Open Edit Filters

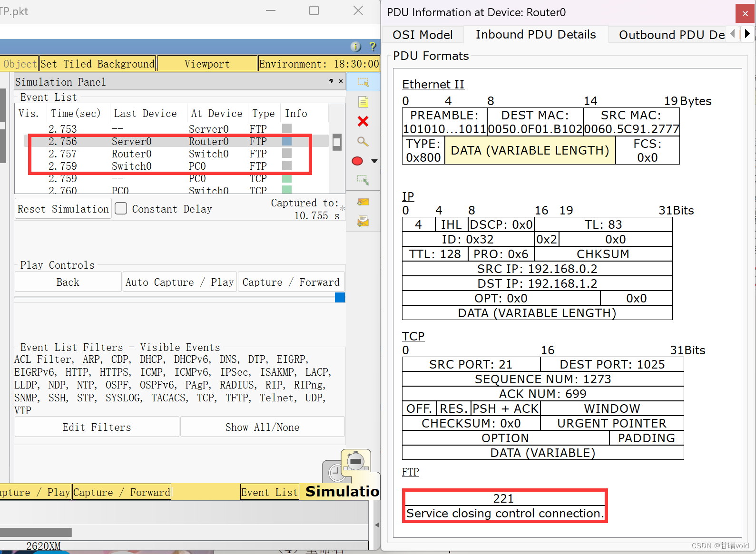[97, 427]
